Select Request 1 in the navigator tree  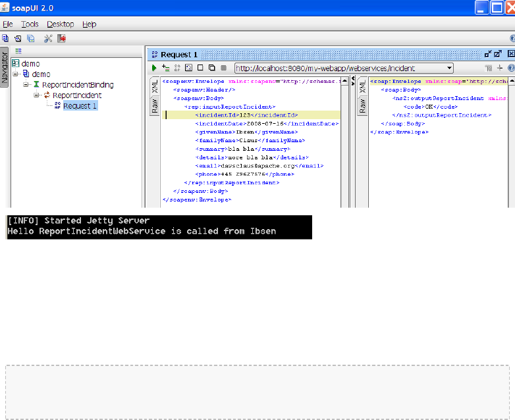80,106
